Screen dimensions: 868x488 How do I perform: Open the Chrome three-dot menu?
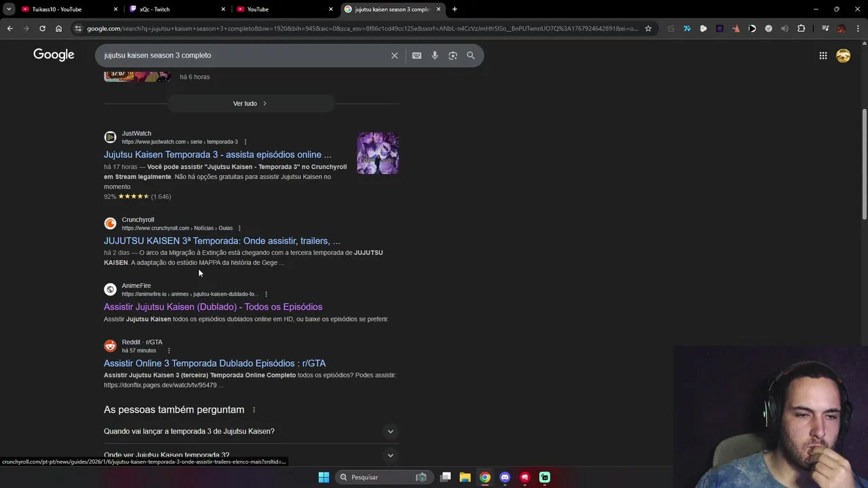(x=858, y=28)
